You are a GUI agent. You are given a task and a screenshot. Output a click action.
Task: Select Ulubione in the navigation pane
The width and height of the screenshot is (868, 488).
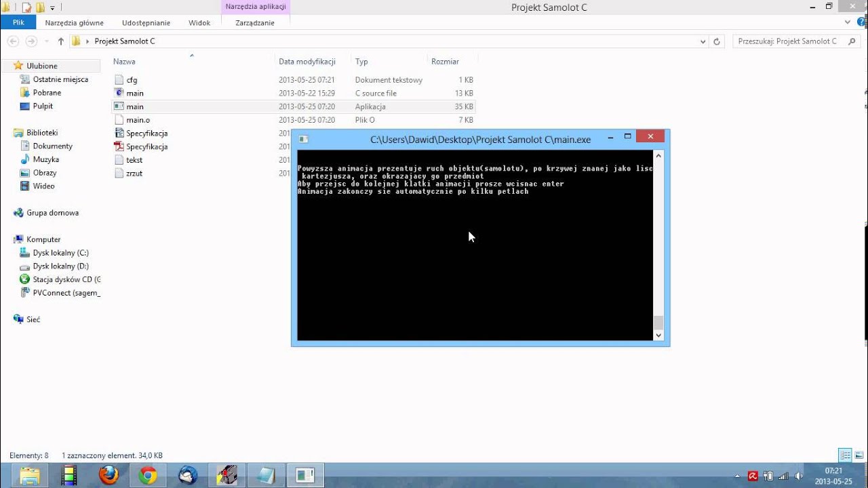pos(42,66)
